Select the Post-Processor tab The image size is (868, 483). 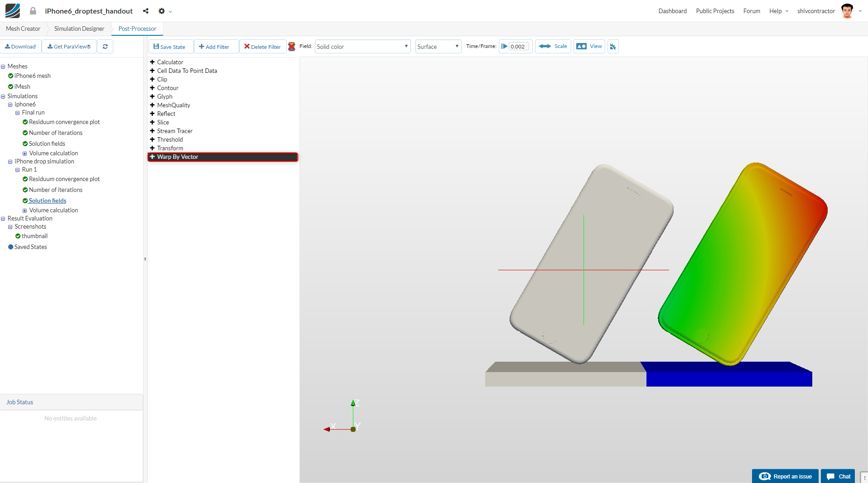click(x=137, y=29)
